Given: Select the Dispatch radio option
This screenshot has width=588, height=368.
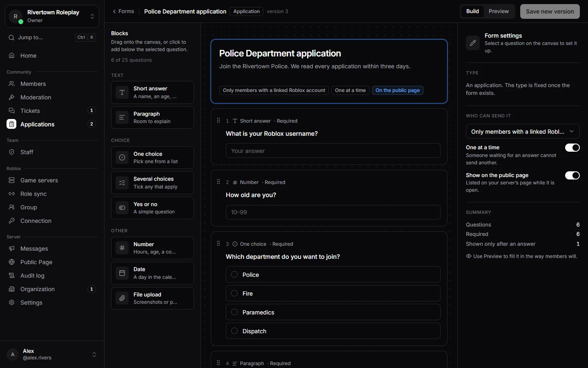Looking at the screenshot, I should pyautogui.click(x=234, y=331).
